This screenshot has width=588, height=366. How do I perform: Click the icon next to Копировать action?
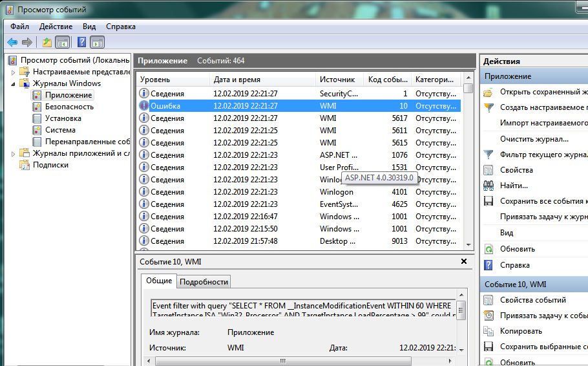(488, 331)
